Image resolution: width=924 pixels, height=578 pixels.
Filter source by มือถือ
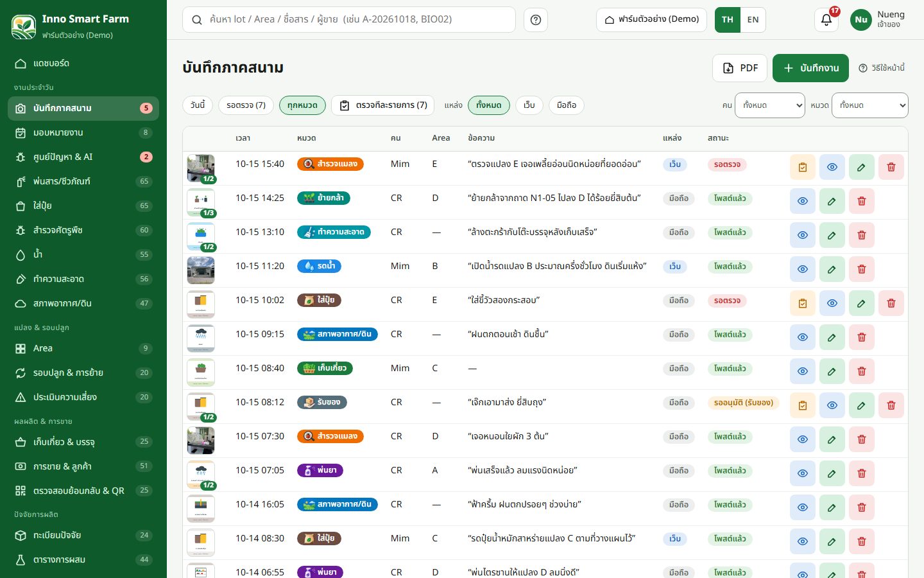coord(567,105)
